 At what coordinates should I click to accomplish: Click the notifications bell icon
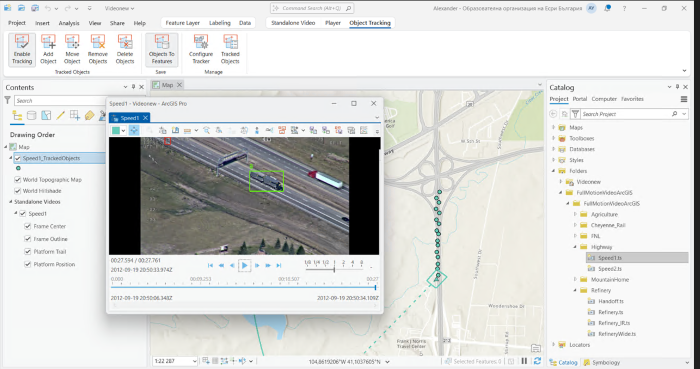[607, 8]
